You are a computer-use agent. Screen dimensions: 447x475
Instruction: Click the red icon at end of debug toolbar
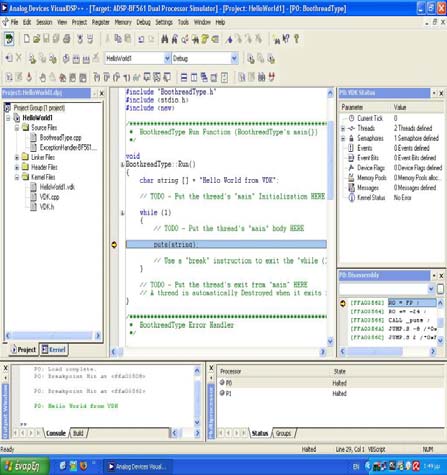tap(272, 77)
